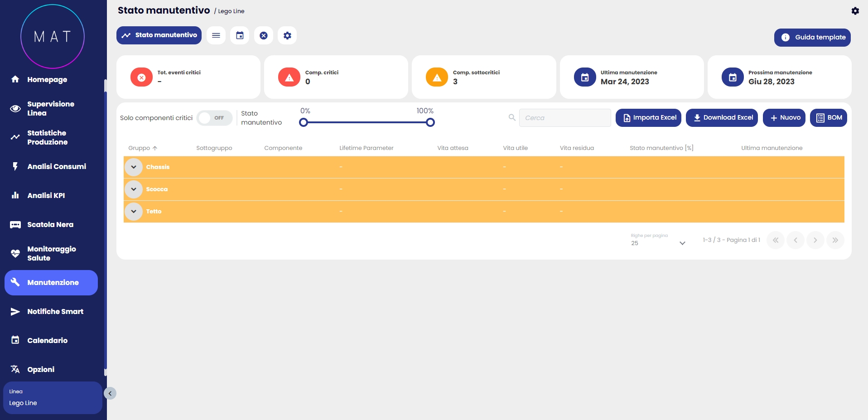This screenshot has width=868, height=420.
Task: Click the Comp. sottocritici warning icon
Action: coord(437,77)
